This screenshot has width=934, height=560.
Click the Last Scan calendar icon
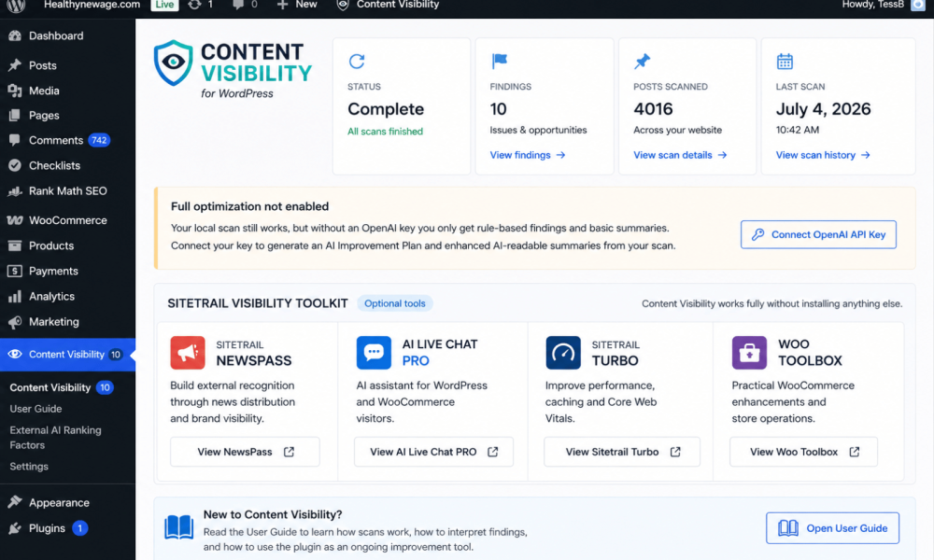pyautogui.click(x=785, y=62)
